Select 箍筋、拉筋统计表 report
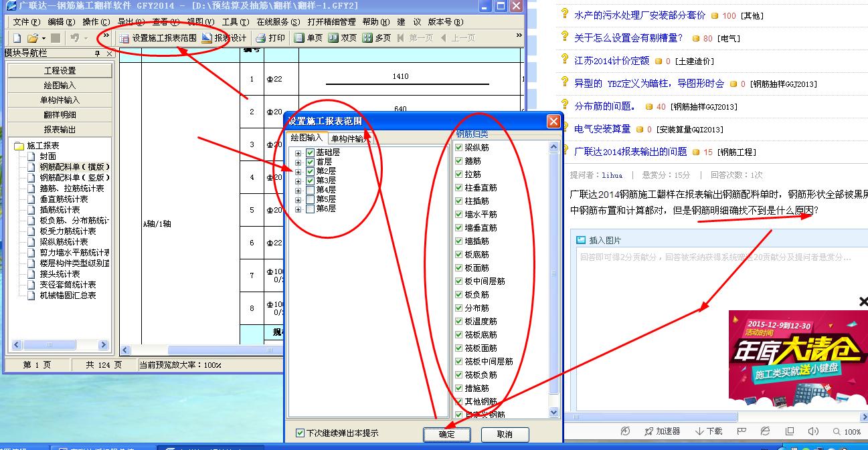868x450 pixels. click(x=72, y=189)
